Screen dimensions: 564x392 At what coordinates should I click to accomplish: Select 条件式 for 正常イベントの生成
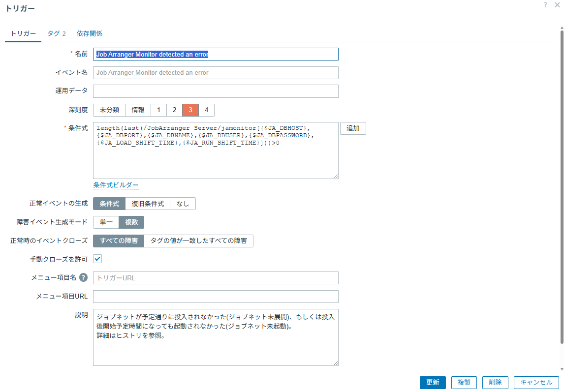[x=109, y=204]
